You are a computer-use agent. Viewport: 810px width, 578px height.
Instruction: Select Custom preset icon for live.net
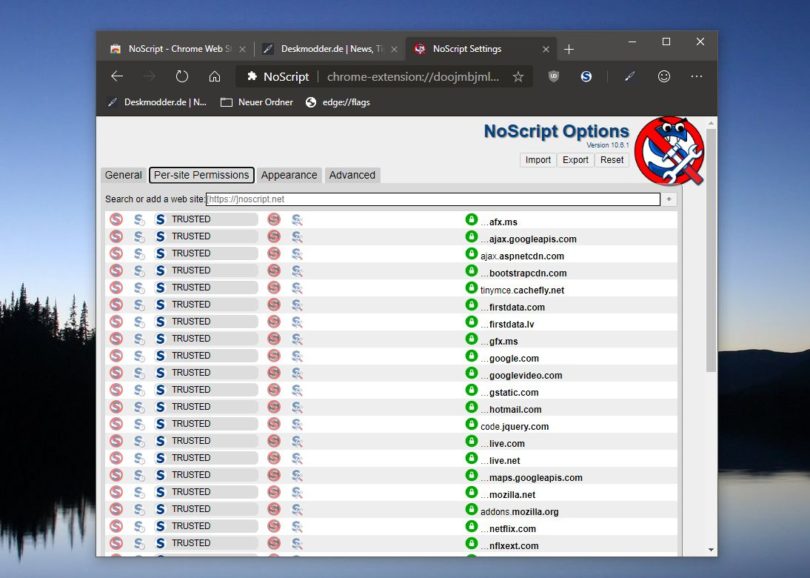coord(297,458)
